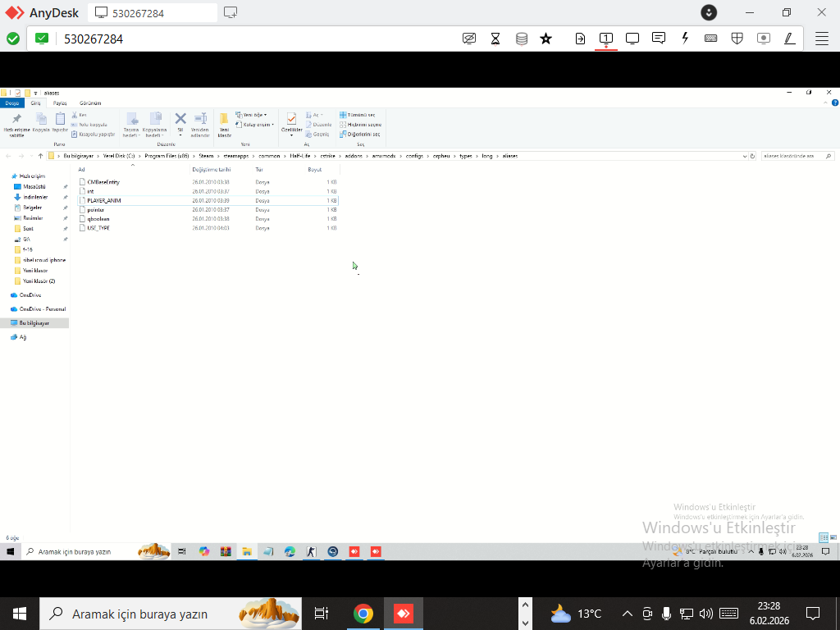The image size is (840, 630).
Task: Switch to Paylaş ribbon tab
Action: coord(60,103)
